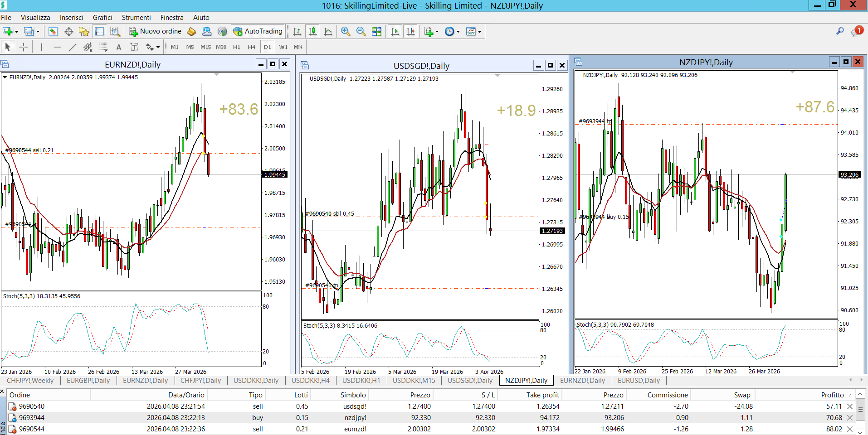Toggle the chart auto scroll button
Screen dimensions: 868x435
click(395, 31)
